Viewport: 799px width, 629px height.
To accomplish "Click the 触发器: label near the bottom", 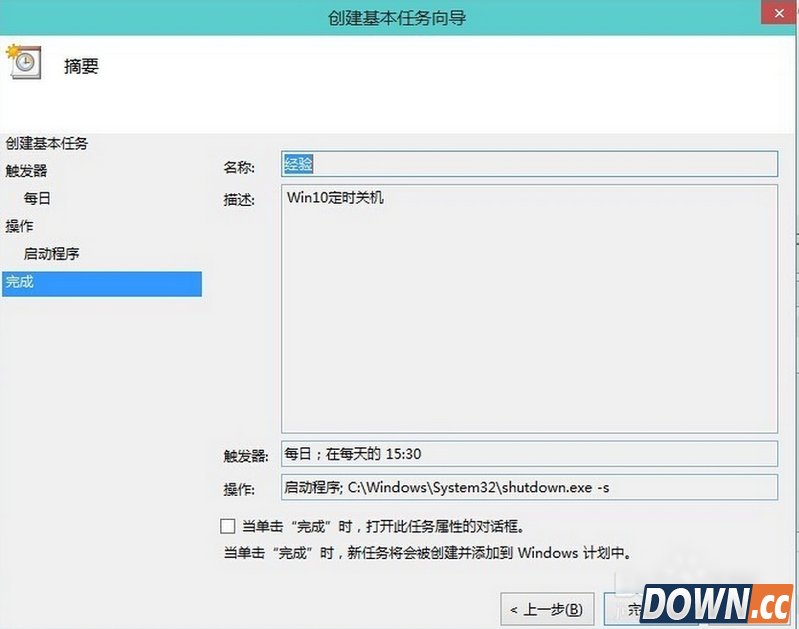I will tap(246, 456).
